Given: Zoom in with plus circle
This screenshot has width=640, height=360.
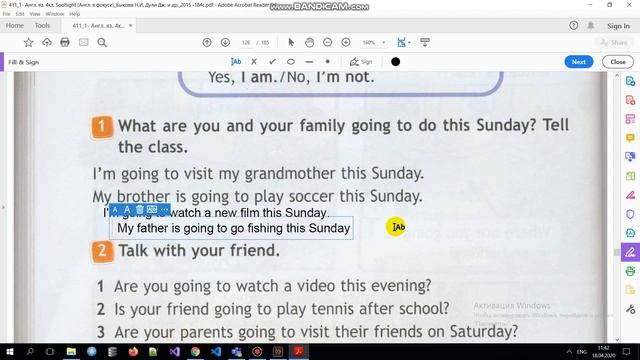Looking at the screenshot, I should click(346, 42).
